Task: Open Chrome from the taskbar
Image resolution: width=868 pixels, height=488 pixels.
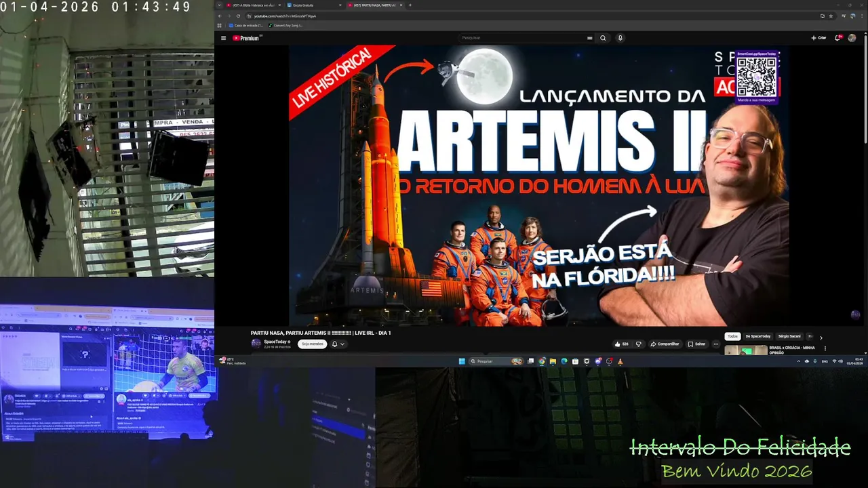Action: point(542,361)
